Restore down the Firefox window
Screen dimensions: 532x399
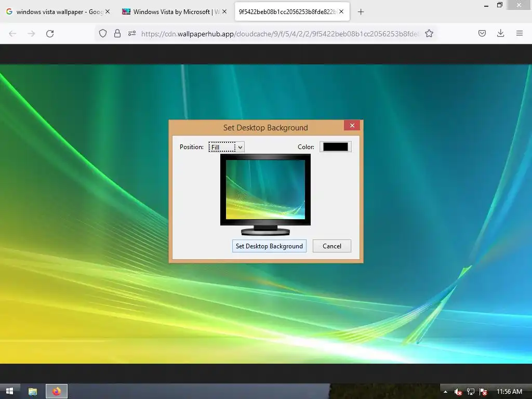(x=499, y=5)
